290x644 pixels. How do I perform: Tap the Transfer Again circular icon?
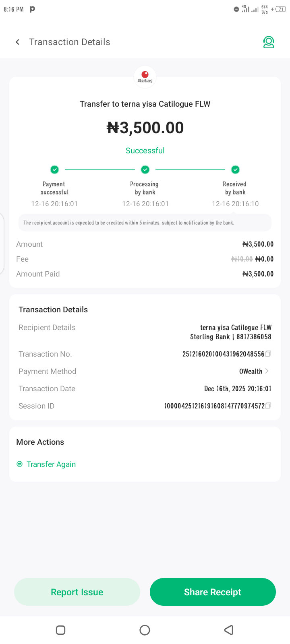click(x=19, y=464)
